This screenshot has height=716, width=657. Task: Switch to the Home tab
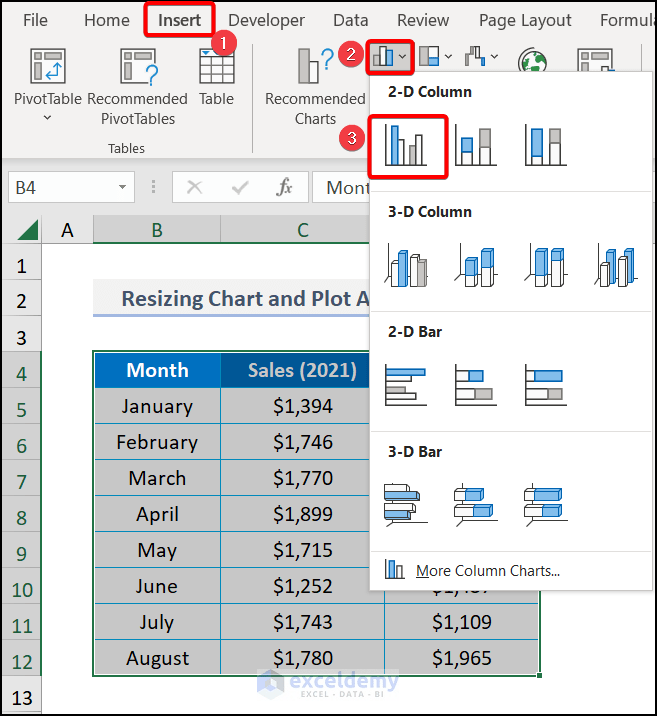point(107,20)
